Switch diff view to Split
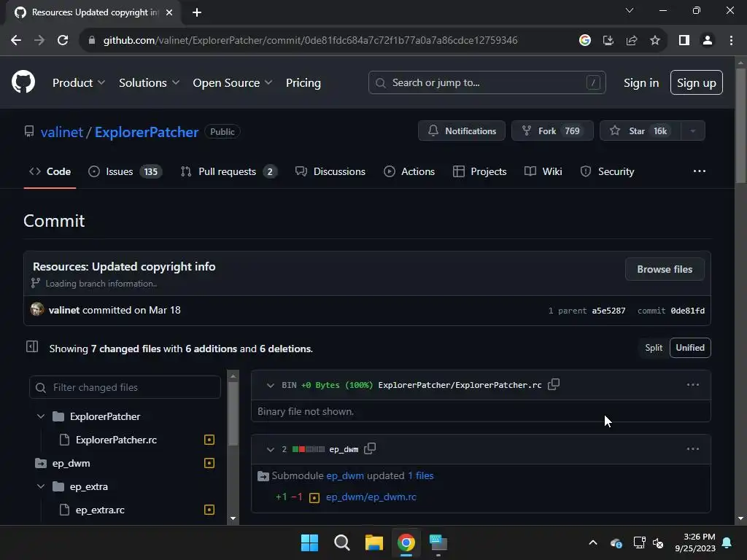The image size is (747, 560). pos(654,348)
